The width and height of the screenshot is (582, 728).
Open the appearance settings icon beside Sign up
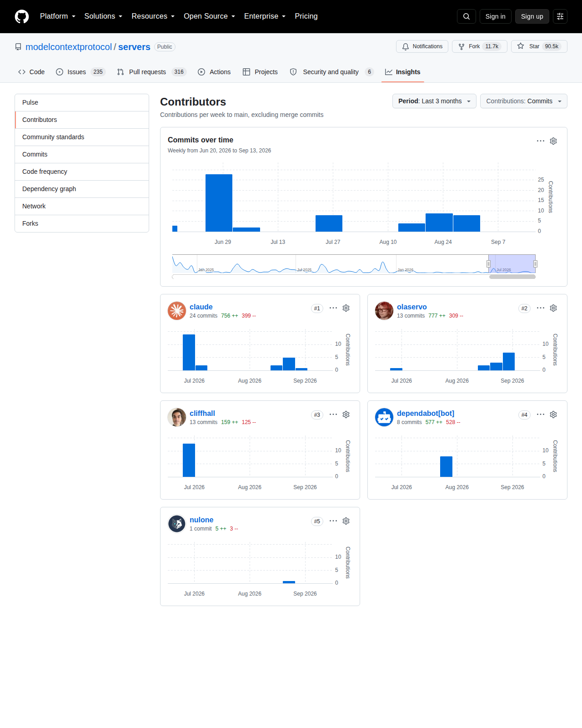tap(560, 16)
